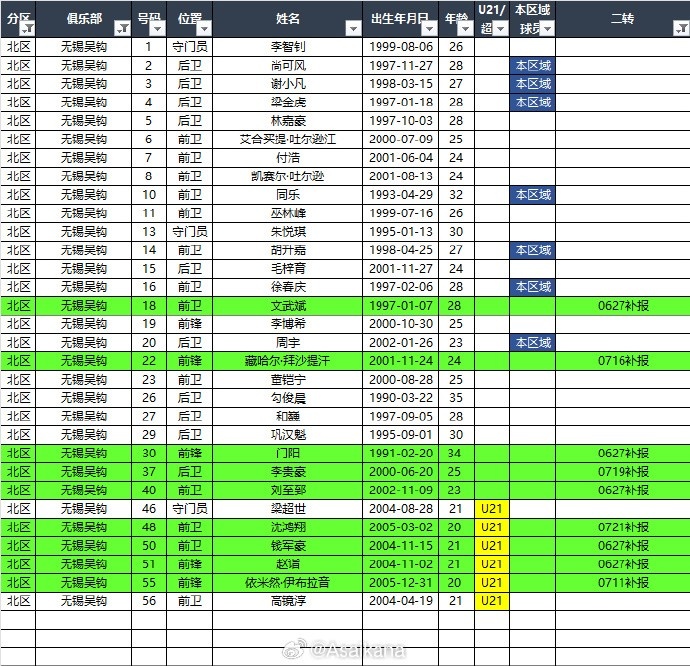This screenshot has width=690, height=666.
Task: Click the 0711补报 cell
Action: [x=623, y=582]
